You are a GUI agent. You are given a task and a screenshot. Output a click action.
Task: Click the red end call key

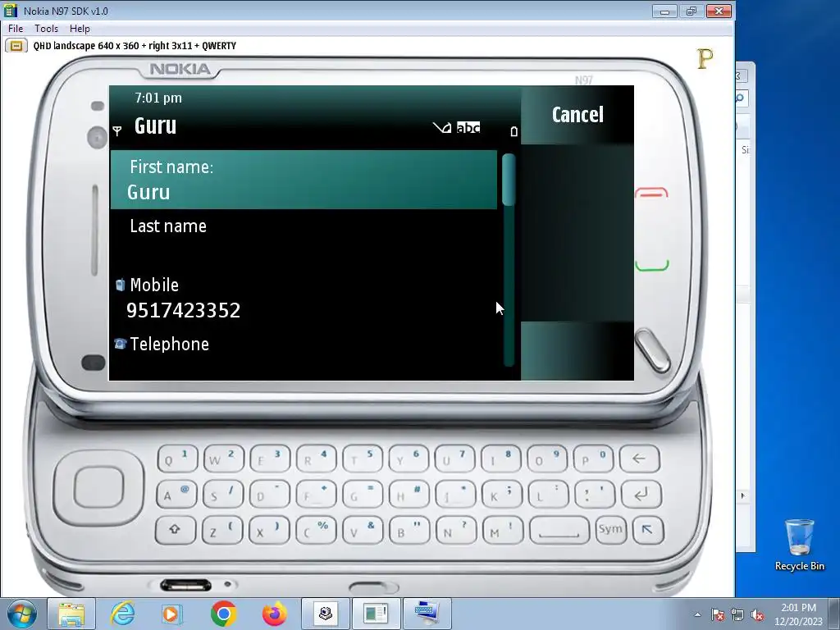click(x=651, y=193)
